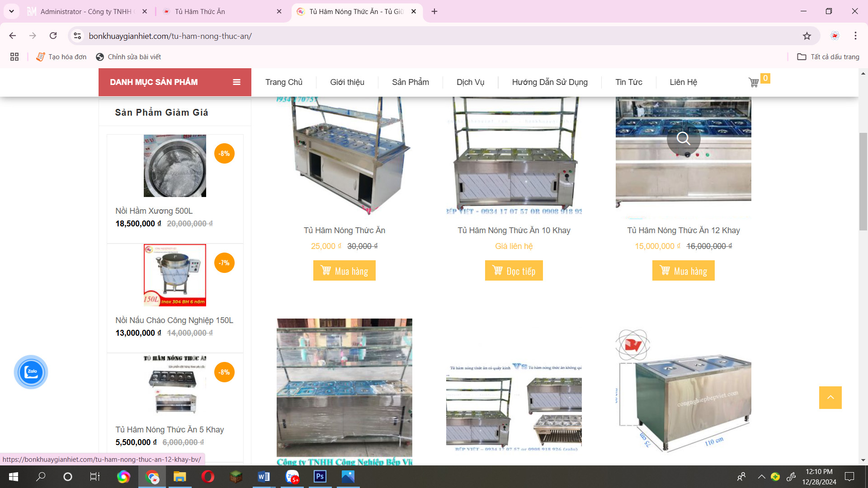This screenshot has height=488, width=868.
Task: Click the hamburger icon in Danh Mục Sản Phẩm
Action: [236, 82]
